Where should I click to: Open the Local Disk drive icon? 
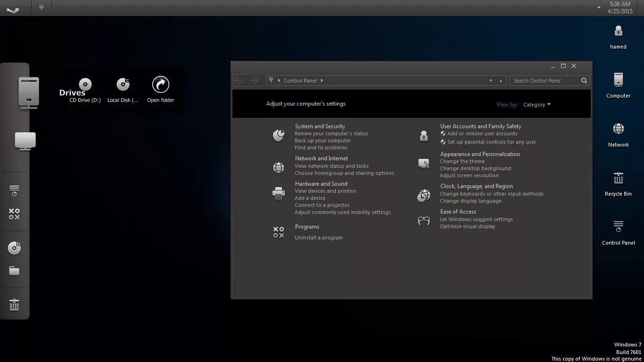(x=123, y=84)
